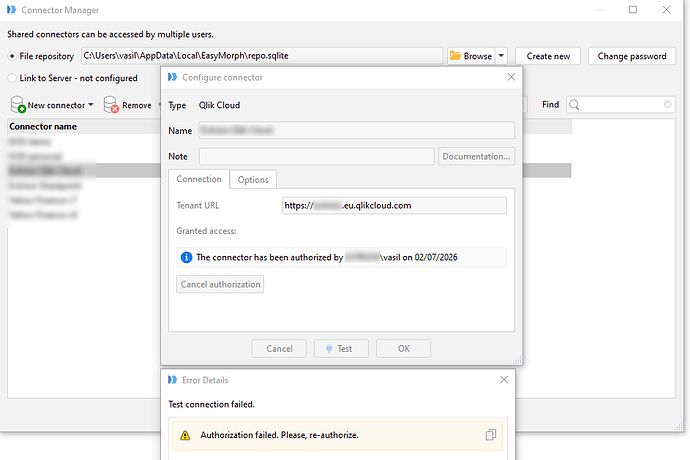Select Link to Server radio option
Image resolution: width=690 pixels, height=460 pixels.
tap(12, 78)
